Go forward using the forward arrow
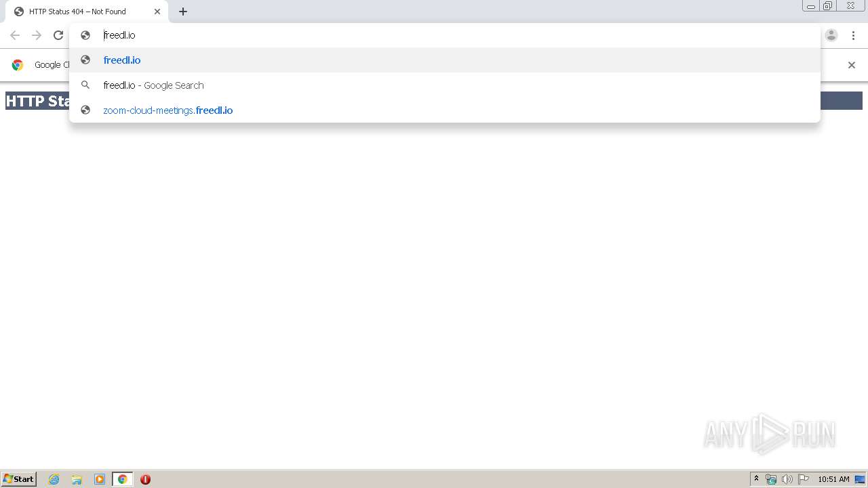 point(37,35)
